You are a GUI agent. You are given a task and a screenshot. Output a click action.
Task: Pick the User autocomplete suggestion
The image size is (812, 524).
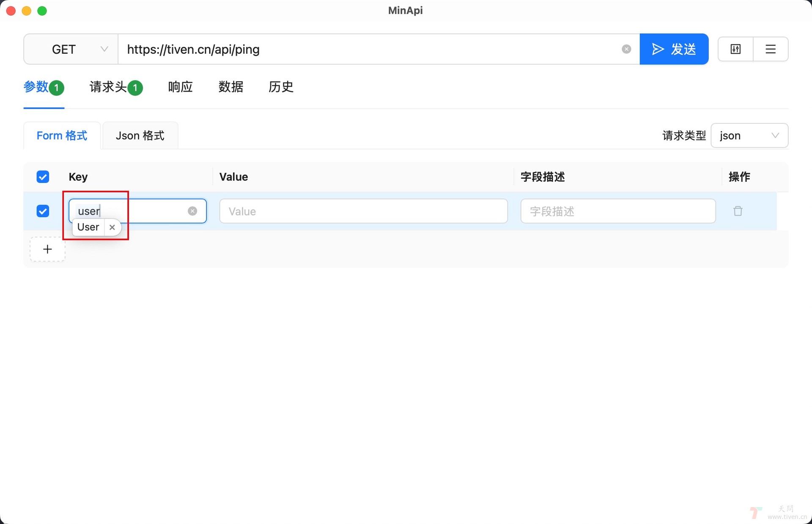pyautogui.click(x=88, y=227)
